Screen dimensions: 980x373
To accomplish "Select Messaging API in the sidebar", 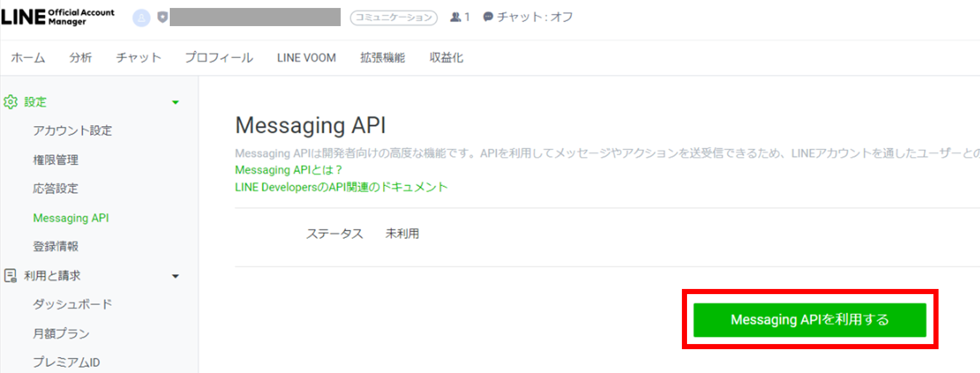I will [x=71, y=218].
